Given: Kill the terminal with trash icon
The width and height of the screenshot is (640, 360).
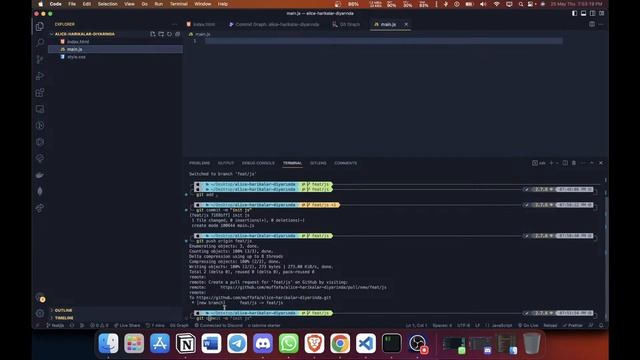Looking at the screenshot, I should click(574, 163).
